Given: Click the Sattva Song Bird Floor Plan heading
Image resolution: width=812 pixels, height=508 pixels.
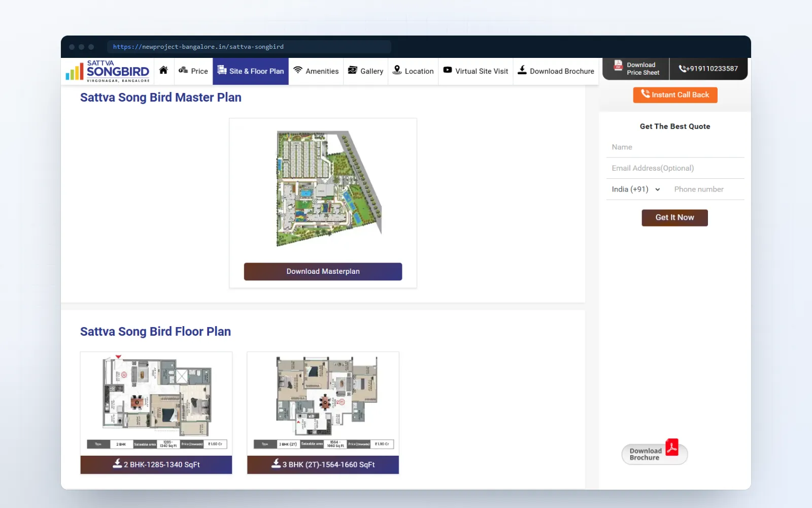Looking at the screenshot, I should 155,332.
